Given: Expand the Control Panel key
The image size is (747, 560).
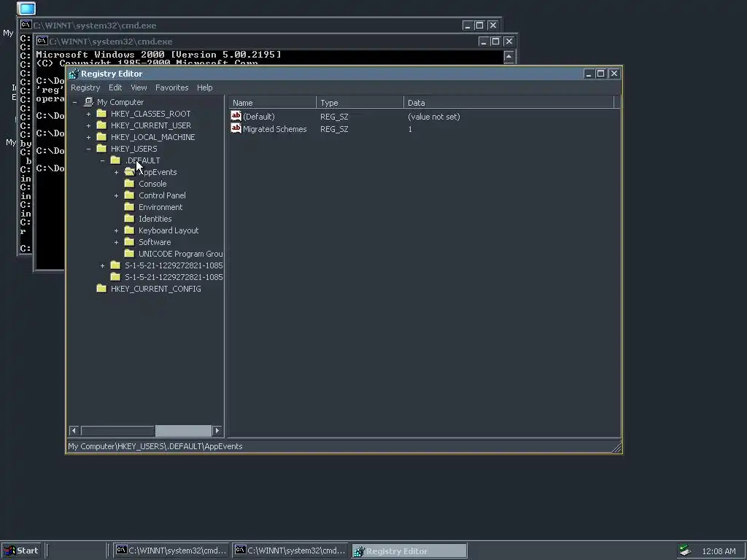Looking at the screenshot, I should (x=116, y=195).
